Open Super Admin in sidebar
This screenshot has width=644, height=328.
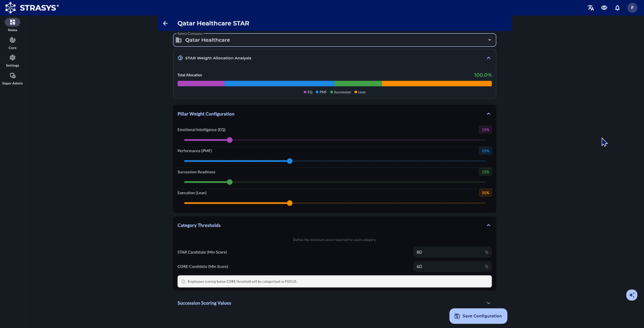pos(12,79)
